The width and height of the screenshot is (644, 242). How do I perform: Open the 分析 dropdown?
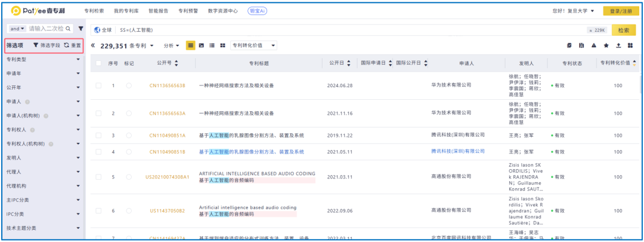(x=171, y=45)
